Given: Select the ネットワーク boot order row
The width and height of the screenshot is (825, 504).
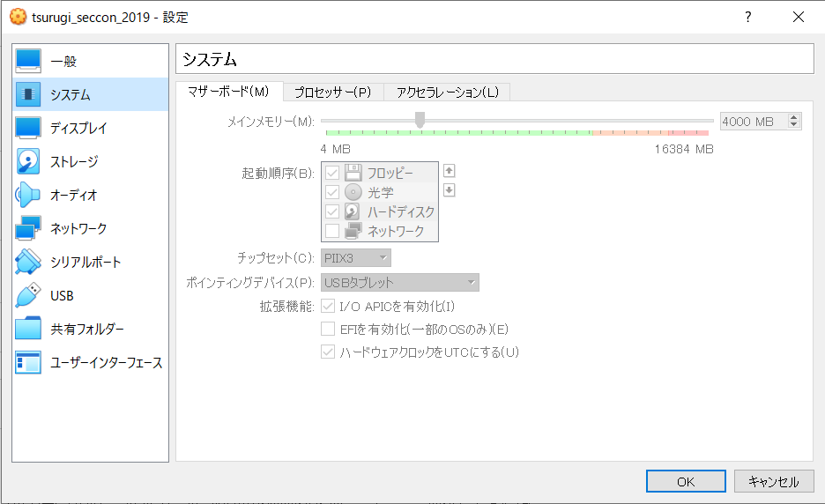Looking at the screenshot, I should pos(380,231).
